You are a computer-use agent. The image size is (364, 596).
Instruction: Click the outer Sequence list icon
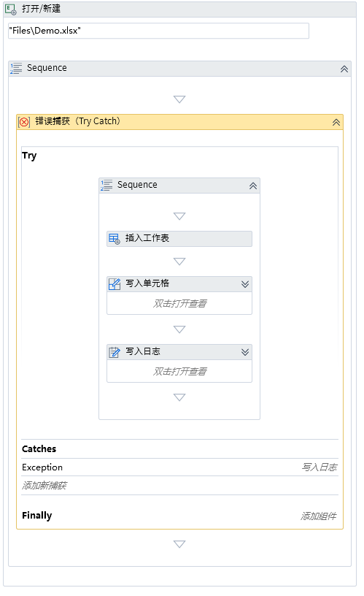(x=16, y=69)
